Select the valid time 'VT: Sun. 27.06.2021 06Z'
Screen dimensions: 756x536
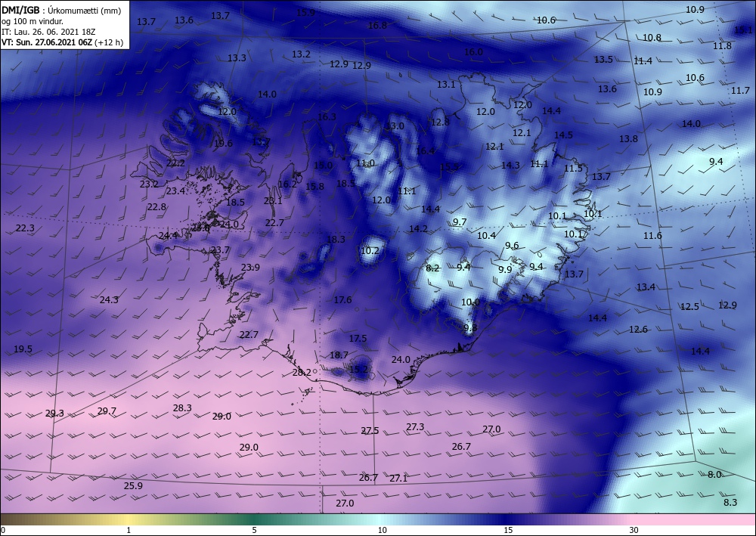(x=47, y=42)
